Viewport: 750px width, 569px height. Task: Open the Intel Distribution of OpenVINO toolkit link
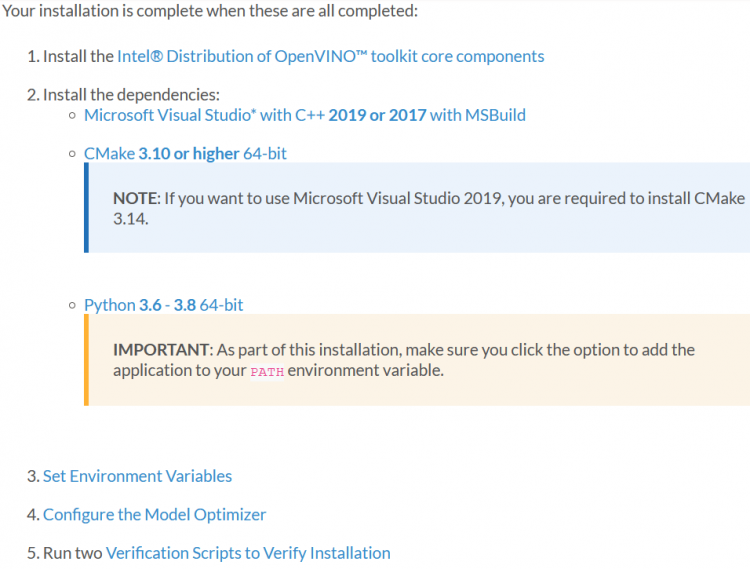tap(331, 56)
